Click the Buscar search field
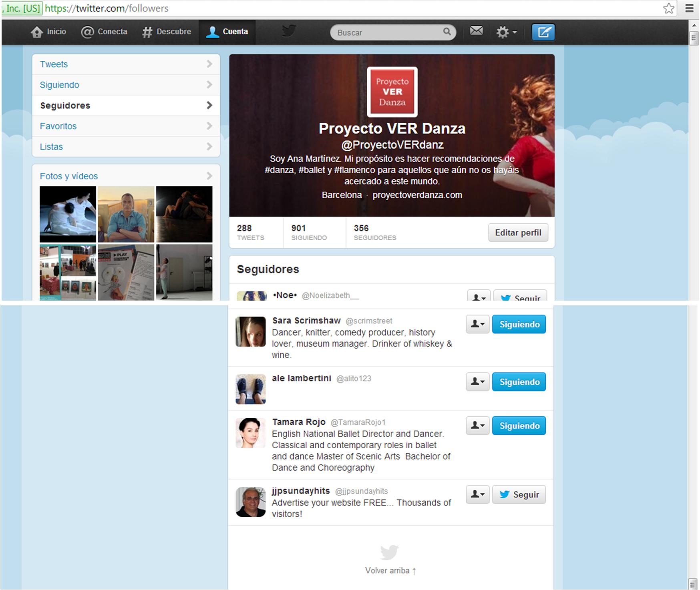Viewport: 700px width, 590px height. click(386, 32)
